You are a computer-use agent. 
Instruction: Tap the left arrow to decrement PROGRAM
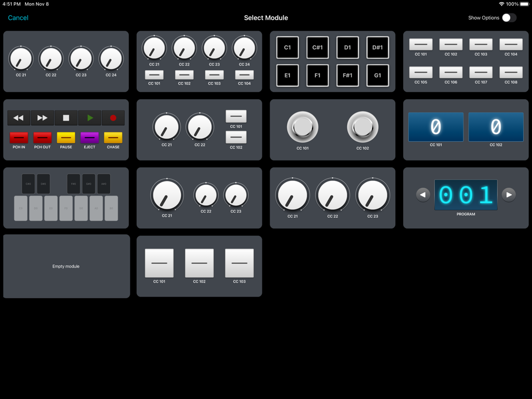tap(422, 194)
